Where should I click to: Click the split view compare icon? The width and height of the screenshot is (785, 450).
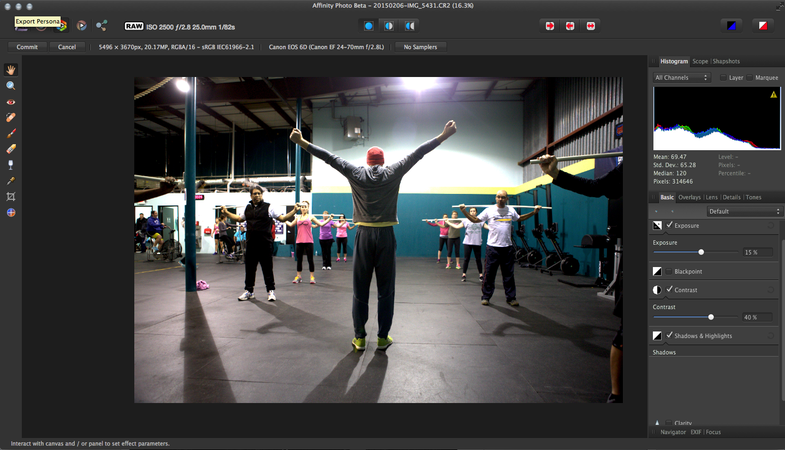click(389, 26)
